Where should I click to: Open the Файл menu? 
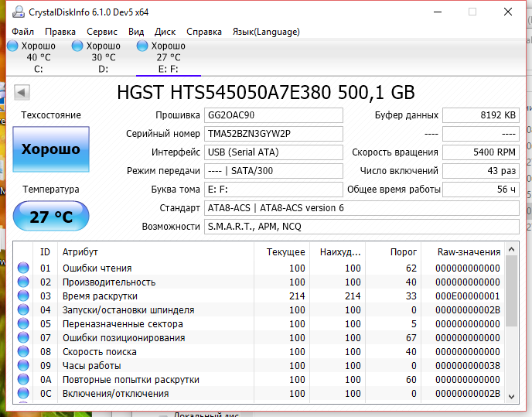pos(22,32)
